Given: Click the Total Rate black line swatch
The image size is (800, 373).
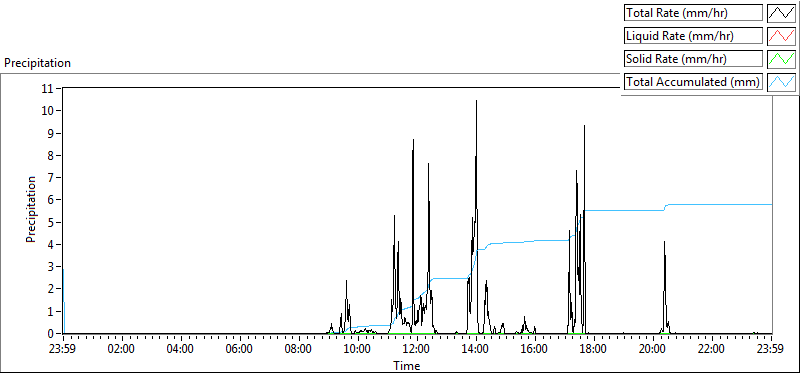Looking at the screenshot, I should point(781,12).
